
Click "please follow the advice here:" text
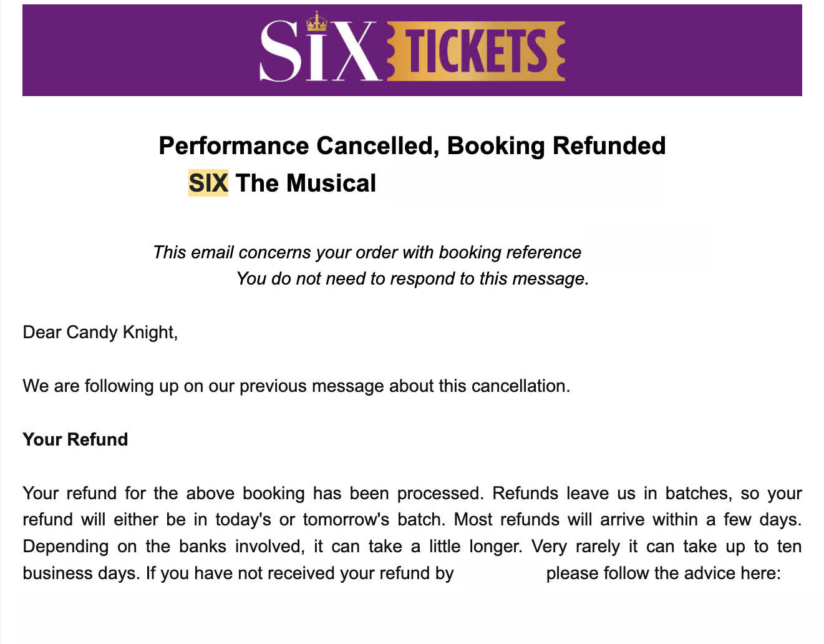click(663, 573)
